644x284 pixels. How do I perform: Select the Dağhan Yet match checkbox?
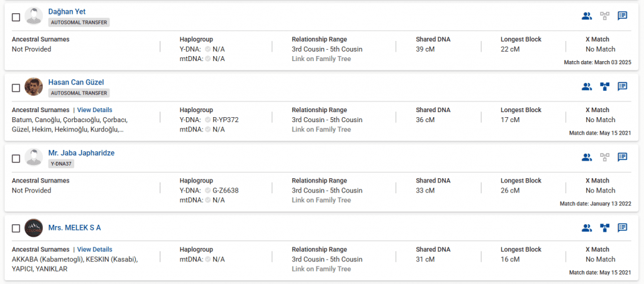click(16, 17)
